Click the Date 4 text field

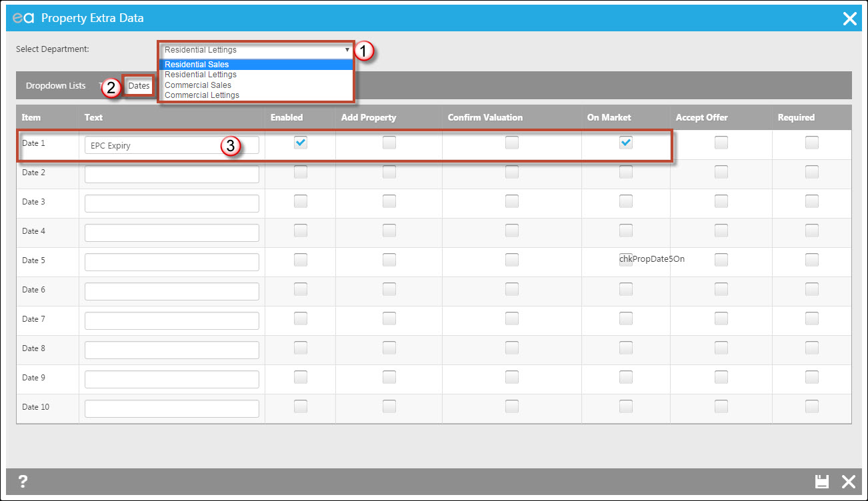[171, 233]
